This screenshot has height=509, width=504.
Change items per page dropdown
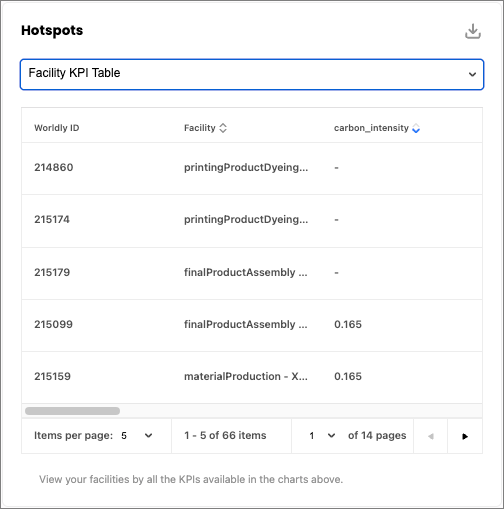tap(137, 436)
